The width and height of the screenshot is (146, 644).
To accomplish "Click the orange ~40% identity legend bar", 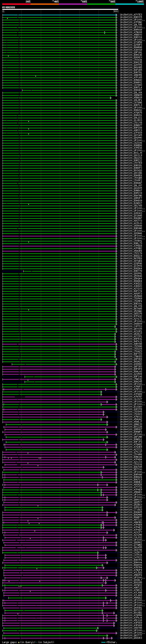I will (x=45, y=4).
